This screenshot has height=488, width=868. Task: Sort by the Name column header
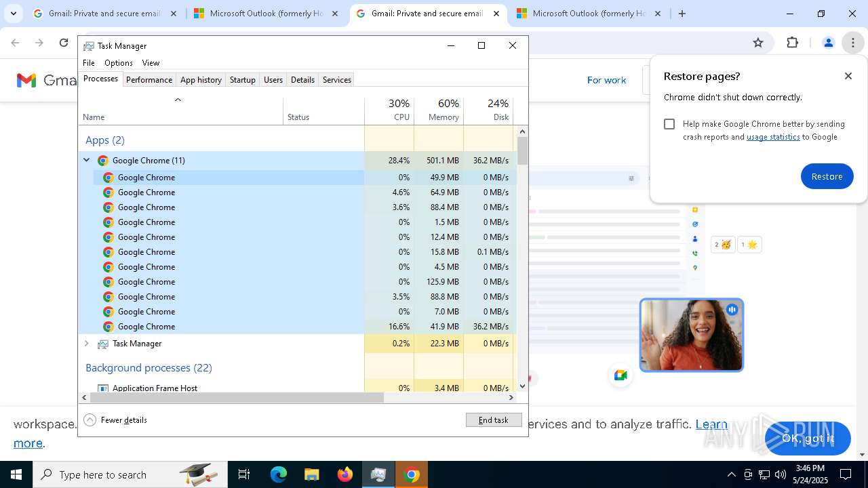pos(181,110)
